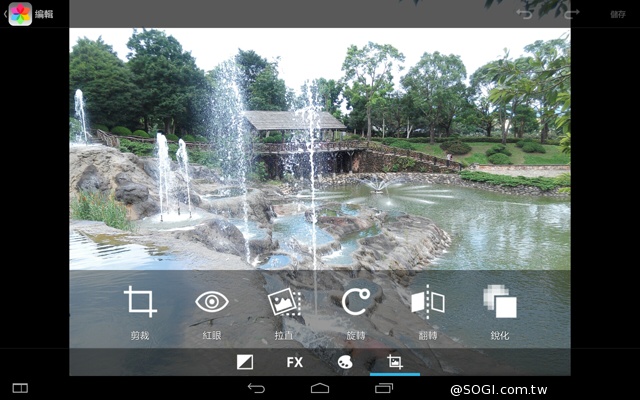Click the 紅眼 label text
The height and width of the screenshot is (400, 640).
212,336
